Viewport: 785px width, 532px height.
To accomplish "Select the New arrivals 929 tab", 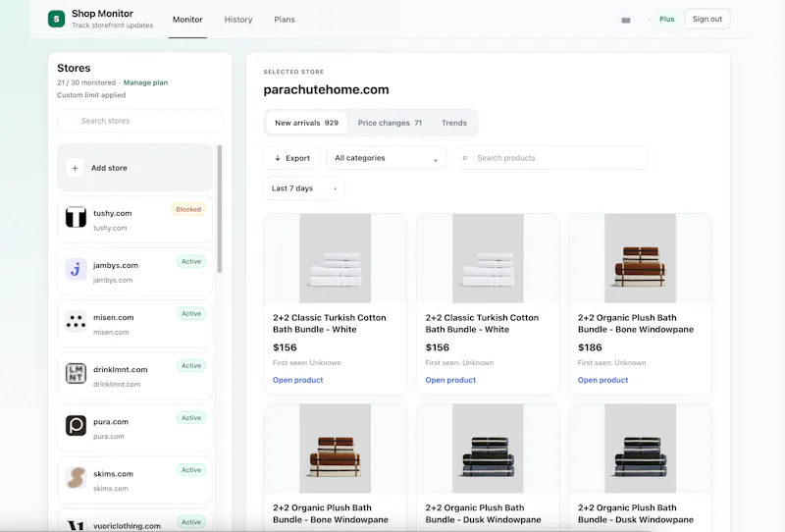I will 306,123.
